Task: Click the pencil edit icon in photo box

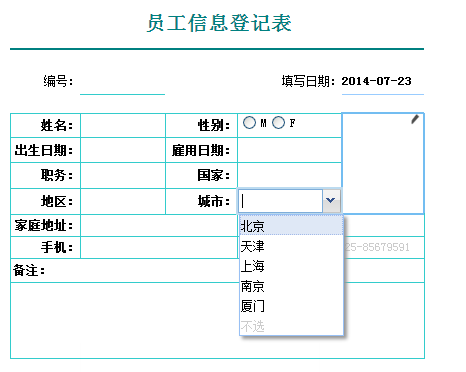Action: (x=415, y=119)
